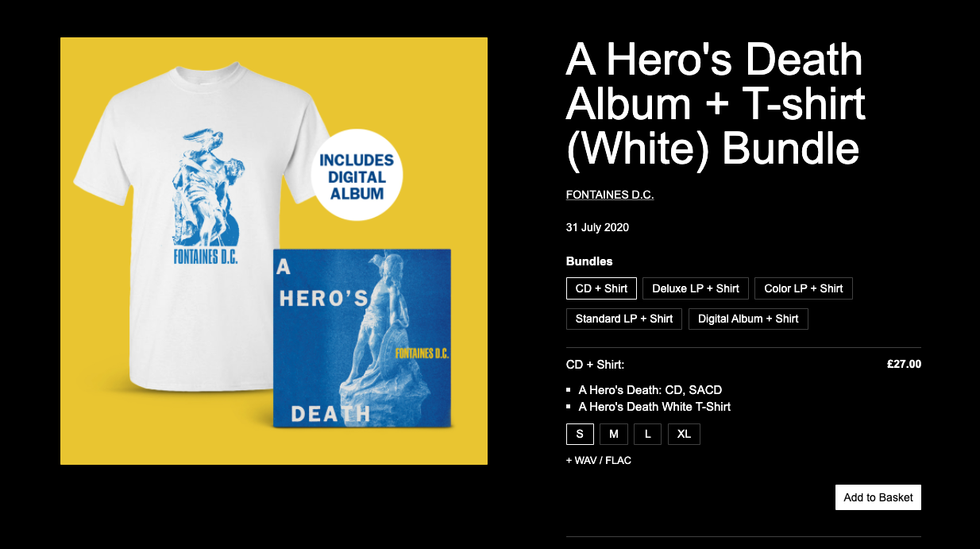The width and height of the screenshot is (980, 549).
Task: Pick size XL
Action: (684, 434)
